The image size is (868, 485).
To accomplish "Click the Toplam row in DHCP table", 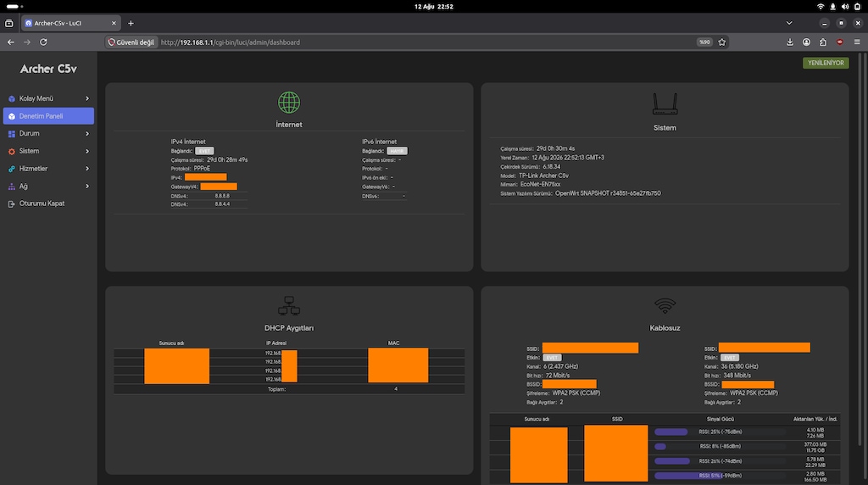I will coord(289,389).
